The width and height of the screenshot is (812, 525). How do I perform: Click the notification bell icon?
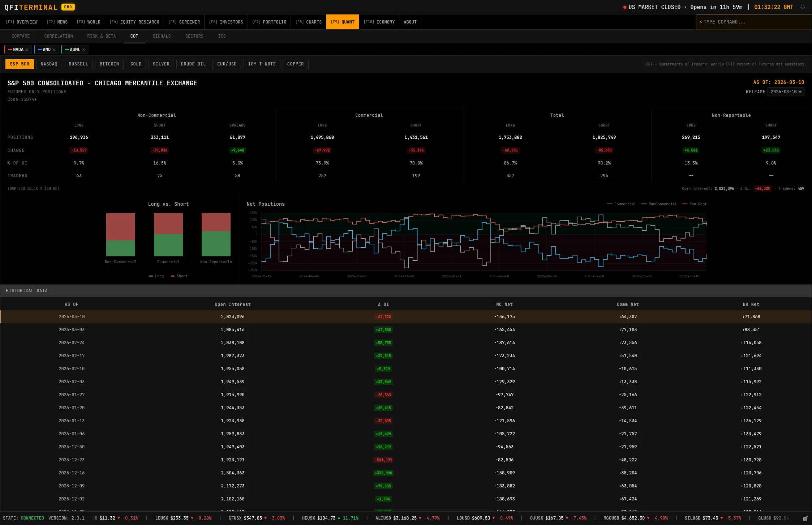click(802, 7)
